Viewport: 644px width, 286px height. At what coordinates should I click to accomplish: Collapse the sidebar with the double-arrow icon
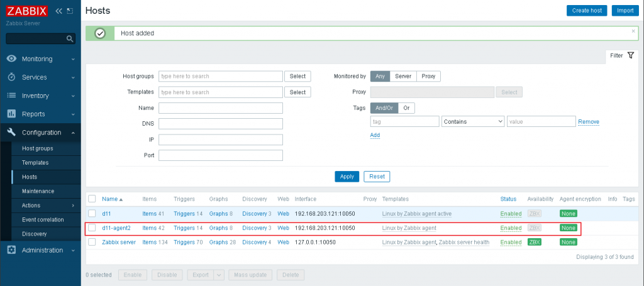[58, 11]
